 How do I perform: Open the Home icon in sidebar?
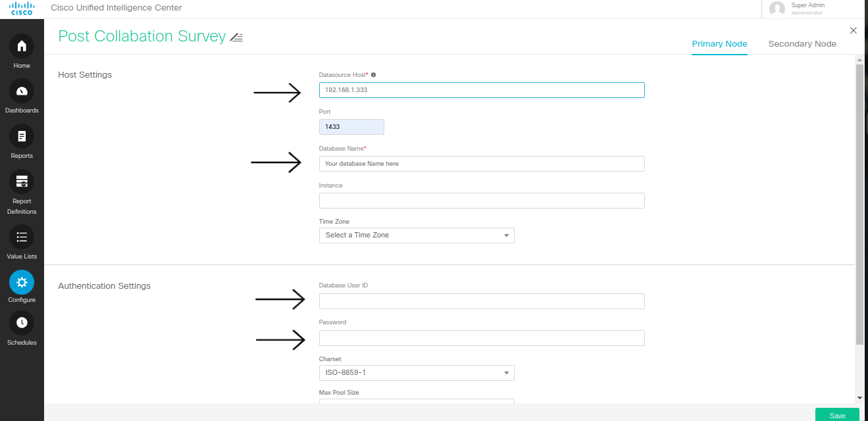pyautogui.click(x=22, y=47)
